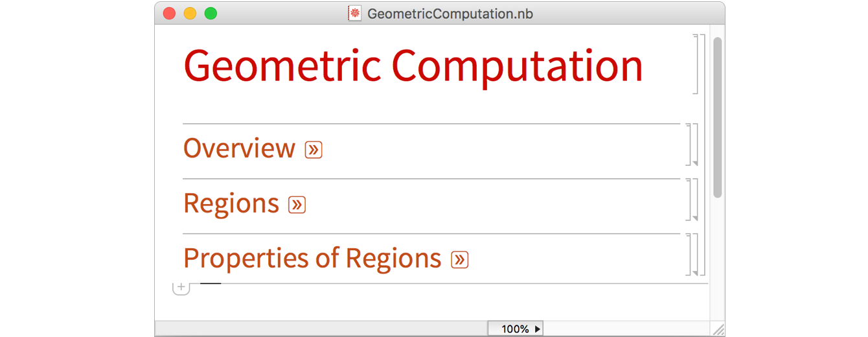The height and width of the screenshot is (337, 868).
Task: Click the Properties of Regions heading
Action: coord(312,259)
